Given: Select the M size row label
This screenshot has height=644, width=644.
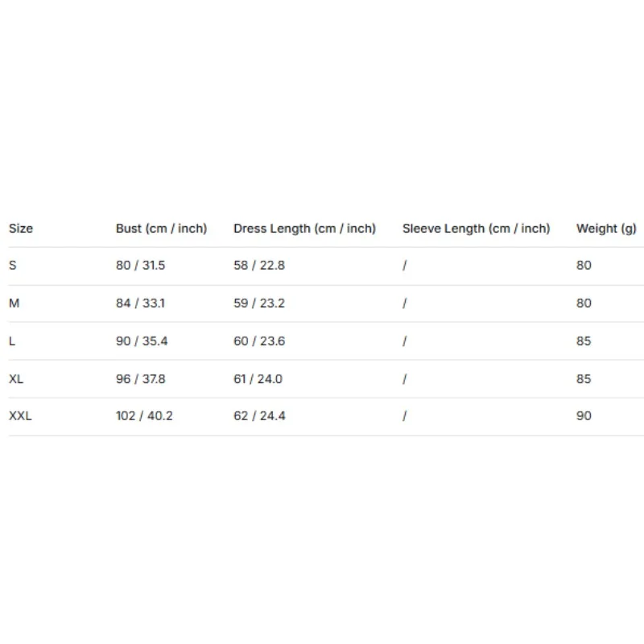Looking at the screenshot, I should tap(14, 303).
